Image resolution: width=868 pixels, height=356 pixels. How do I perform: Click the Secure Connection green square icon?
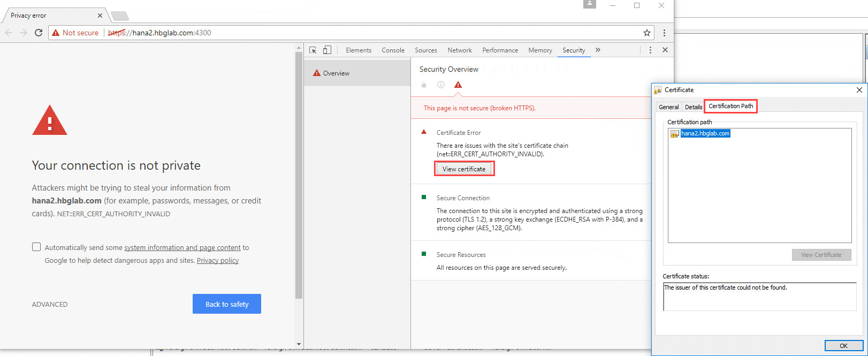[x=424, y=198]
